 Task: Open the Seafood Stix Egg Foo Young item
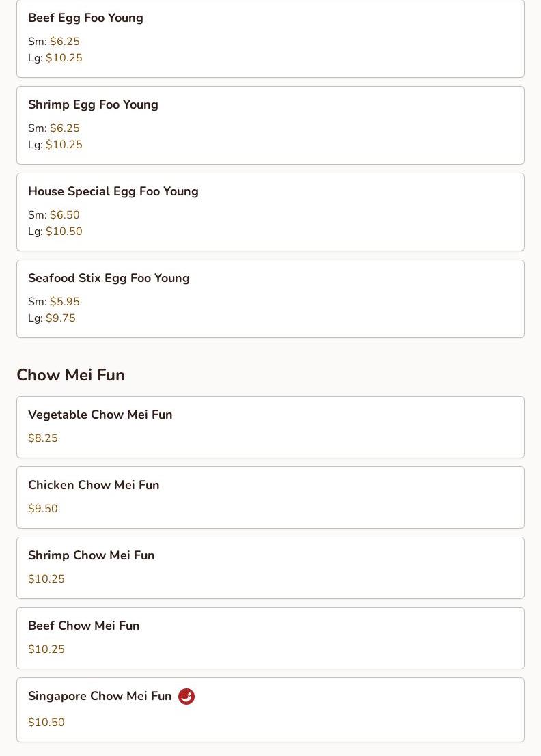[109, 279]
